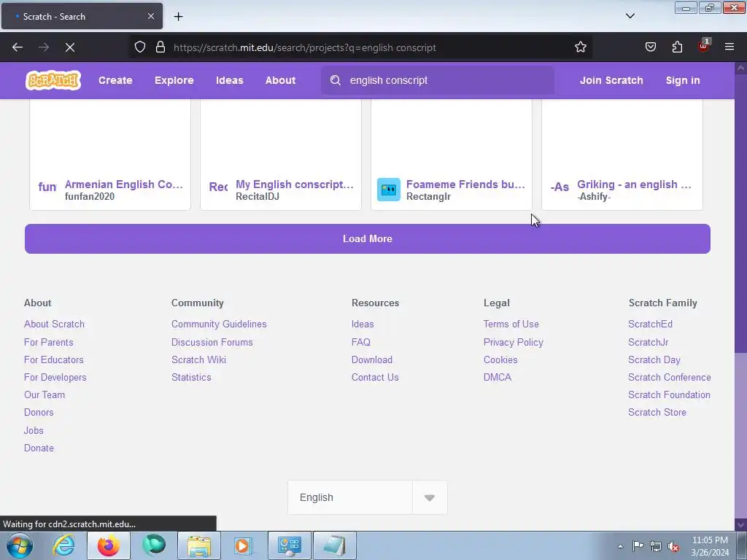Switch to Firefox in the taskbar
The image size is (747, 560).
(x=109, y=545)
